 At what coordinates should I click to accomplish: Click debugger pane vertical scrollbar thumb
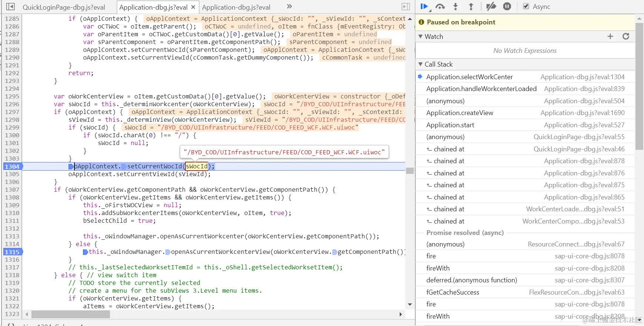click(639, 86)
